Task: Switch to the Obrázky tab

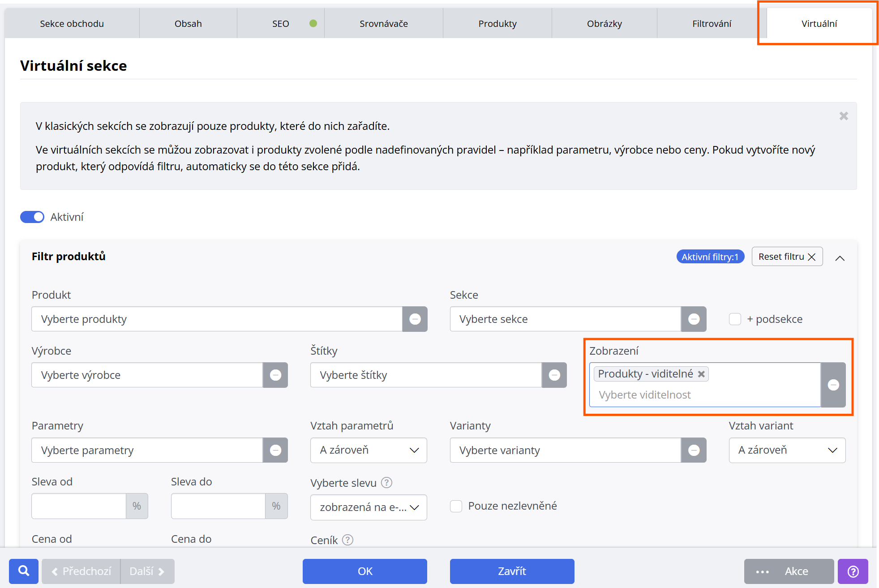Action: point(605,23)
